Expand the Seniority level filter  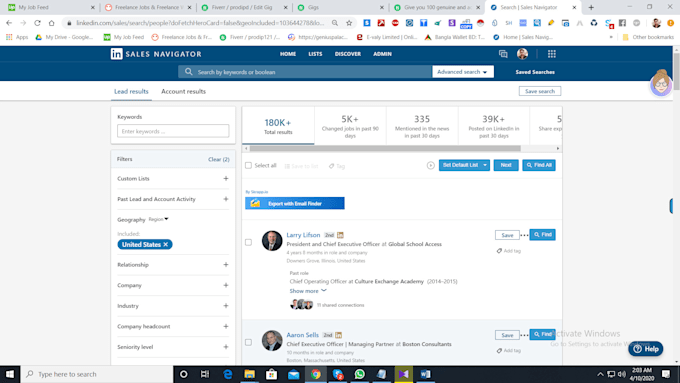point(226,347)
